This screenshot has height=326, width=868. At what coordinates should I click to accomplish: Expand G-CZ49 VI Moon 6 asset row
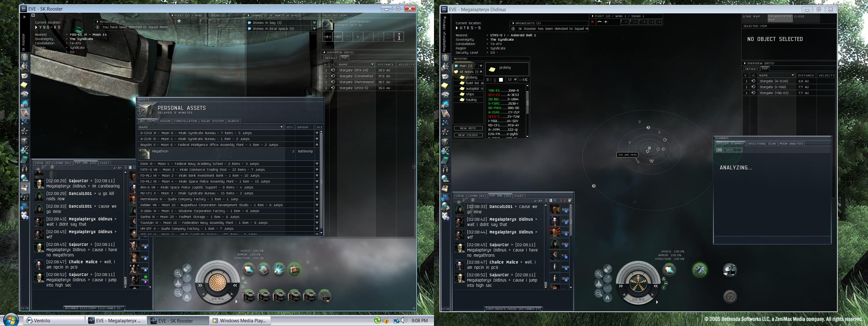coord(317,133)
